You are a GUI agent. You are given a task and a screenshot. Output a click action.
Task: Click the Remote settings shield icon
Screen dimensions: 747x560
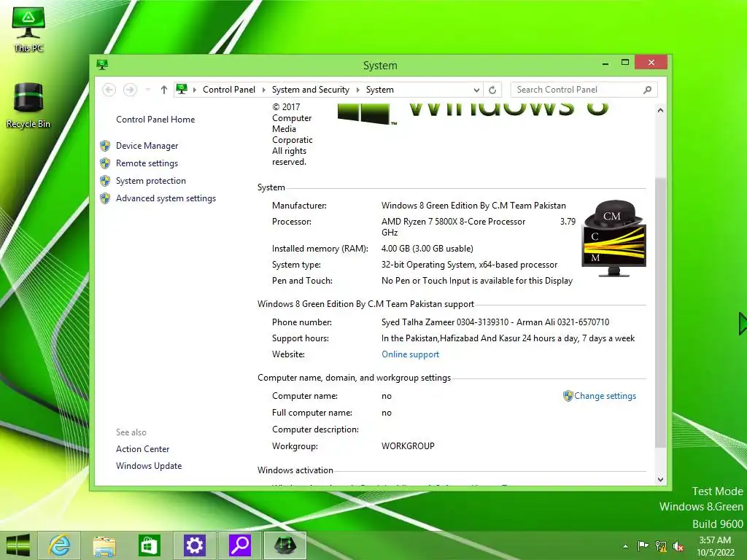pyautogui.click(x=105, y=163)
